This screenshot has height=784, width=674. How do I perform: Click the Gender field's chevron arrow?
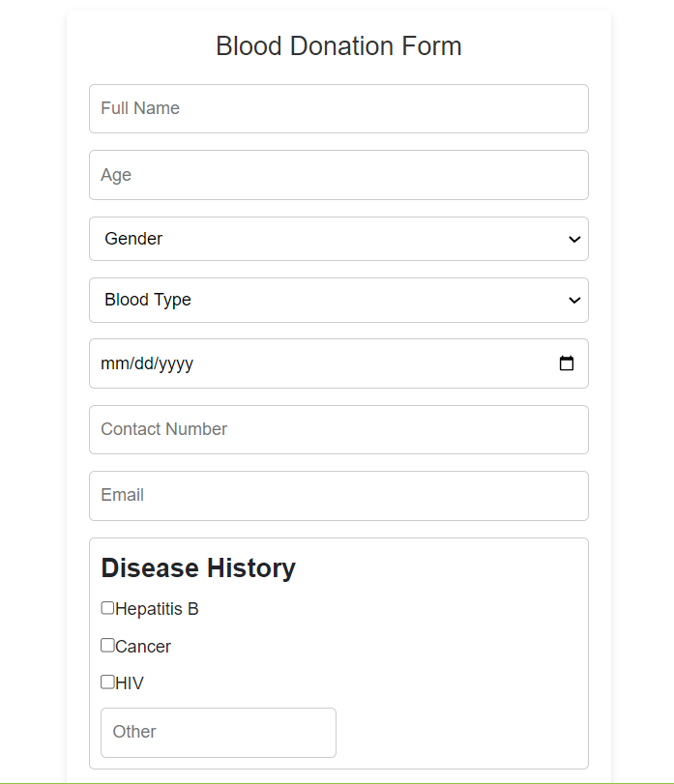click(574, 239)
